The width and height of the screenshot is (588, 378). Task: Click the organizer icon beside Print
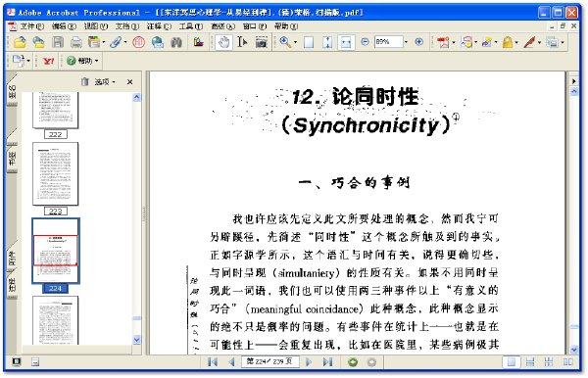point(94,42)
